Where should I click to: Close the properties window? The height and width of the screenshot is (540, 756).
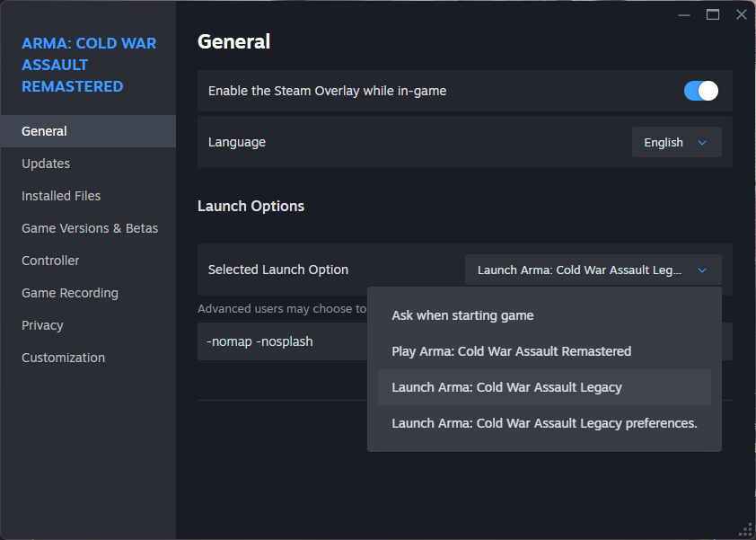click(x=742, y=15)
